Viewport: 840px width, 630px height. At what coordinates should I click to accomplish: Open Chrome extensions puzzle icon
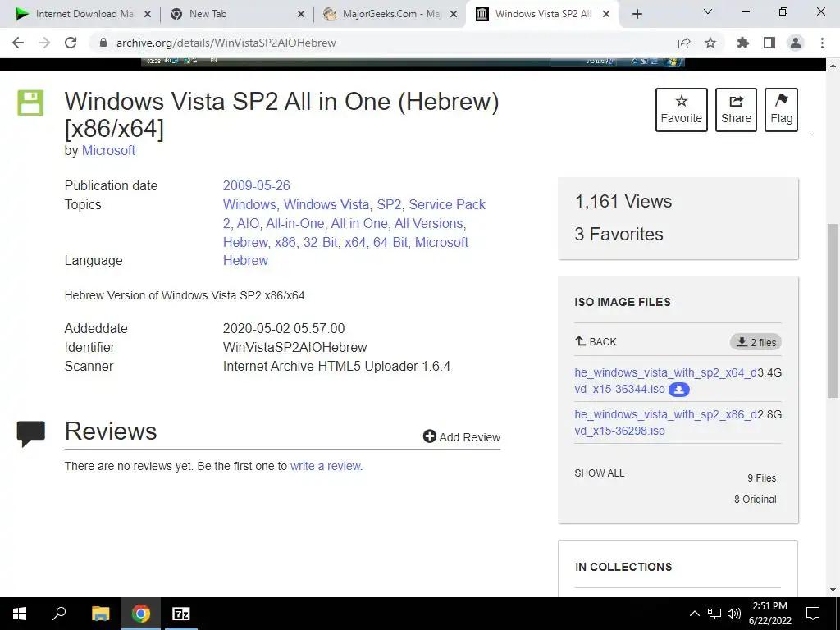[x=742, y=43]
